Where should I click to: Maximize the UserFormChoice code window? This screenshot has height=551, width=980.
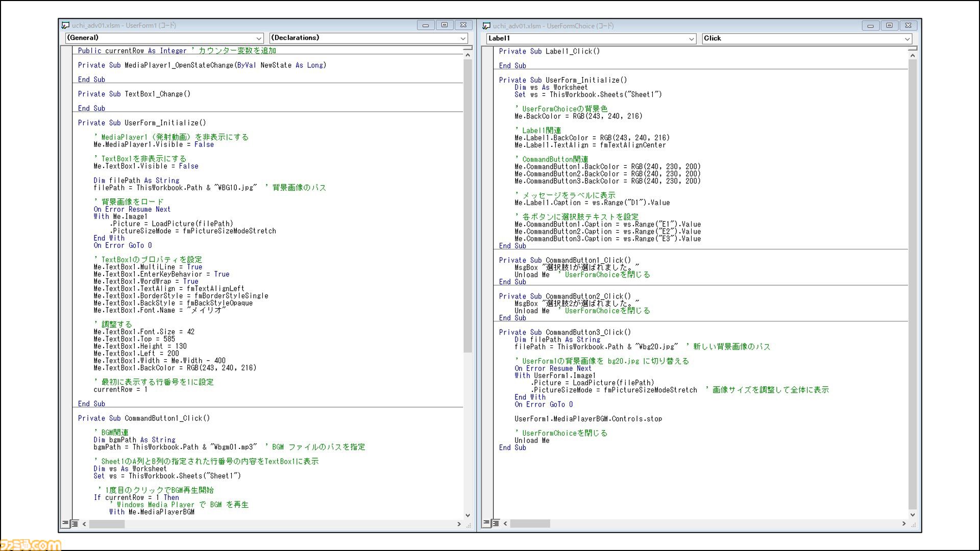pyautogui.click(x=889, y=26)
